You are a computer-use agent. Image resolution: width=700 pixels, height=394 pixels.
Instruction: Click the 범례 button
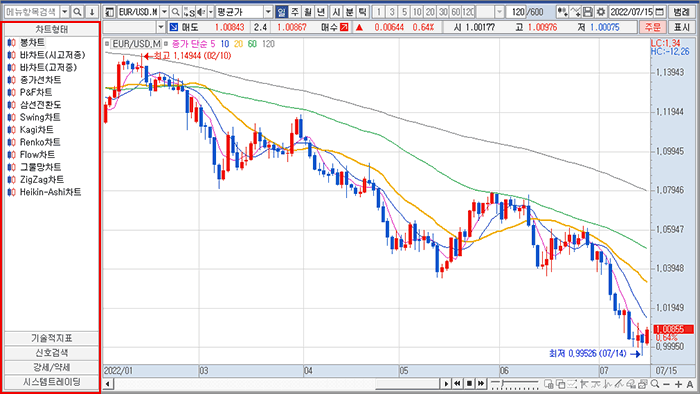(681, 12)
